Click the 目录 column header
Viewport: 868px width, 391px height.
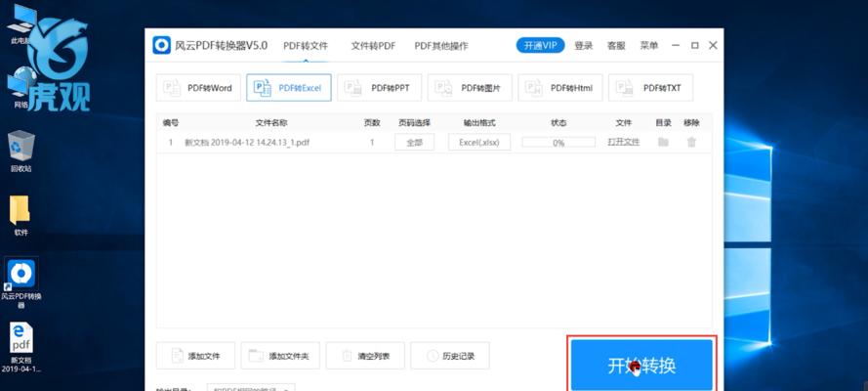(663, 123)
